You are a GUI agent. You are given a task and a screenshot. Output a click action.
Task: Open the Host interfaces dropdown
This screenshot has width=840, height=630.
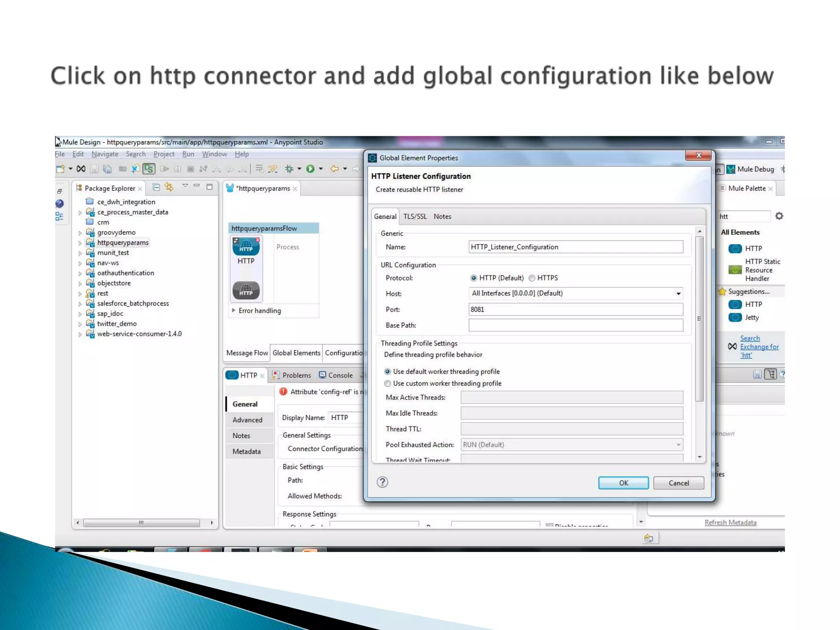[x=678, y=293]
